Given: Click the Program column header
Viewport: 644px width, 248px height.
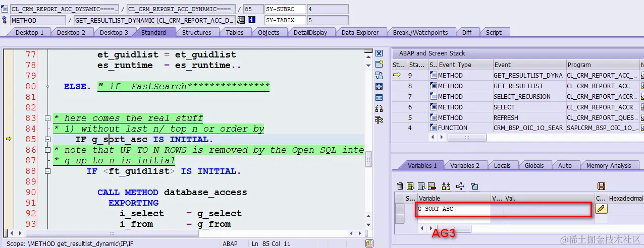Looking at the screenshot, I should click(603, 65).
